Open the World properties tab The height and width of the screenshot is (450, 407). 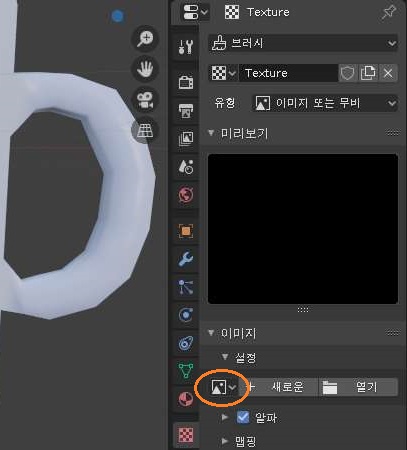[x=186, y=195]
